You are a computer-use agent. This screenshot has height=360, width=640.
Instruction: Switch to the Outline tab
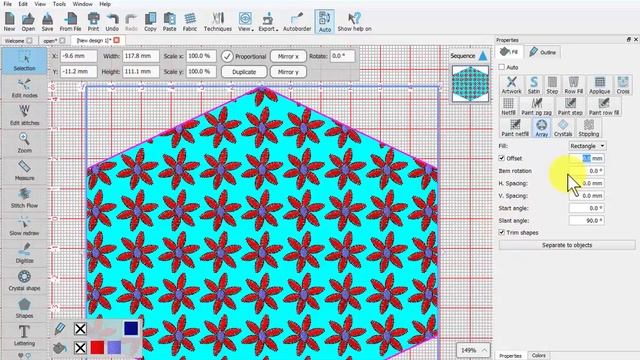[x=542, y=52]
